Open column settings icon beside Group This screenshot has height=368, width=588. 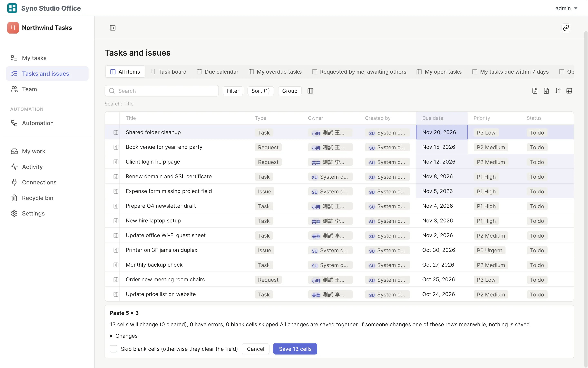coord(310,91)
